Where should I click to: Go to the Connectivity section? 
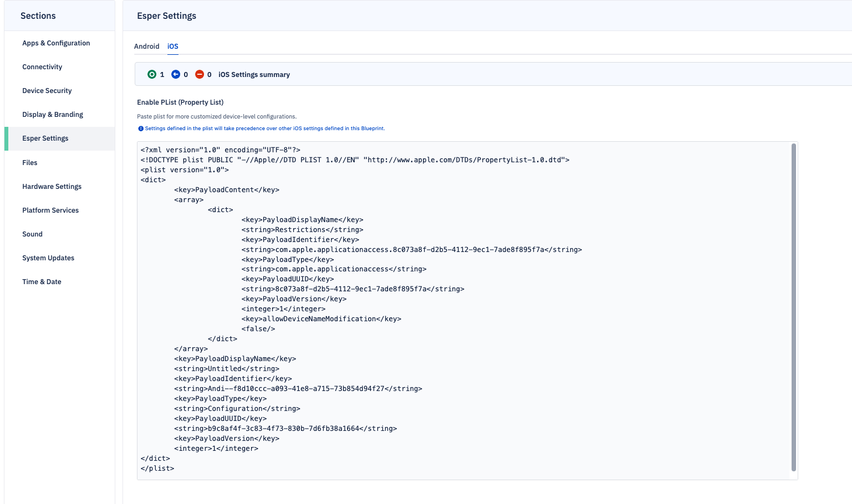[42, 67]
